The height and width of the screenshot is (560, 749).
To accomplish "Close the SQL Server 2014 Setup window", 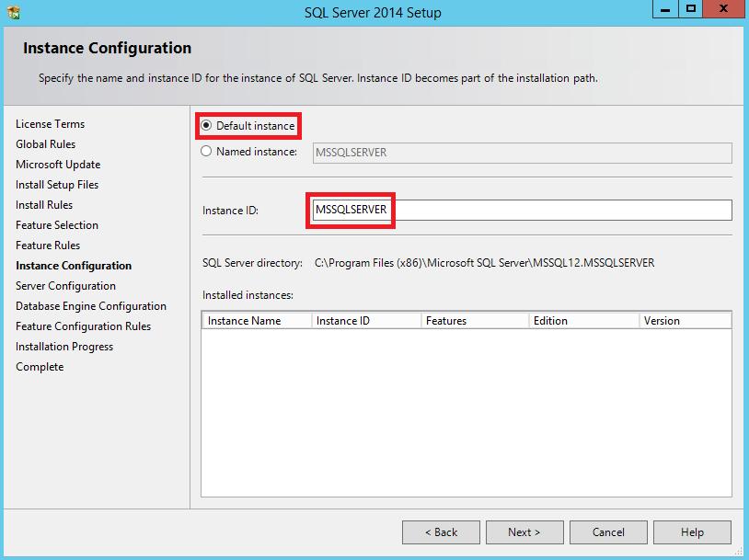I will [x=723, y=9].
